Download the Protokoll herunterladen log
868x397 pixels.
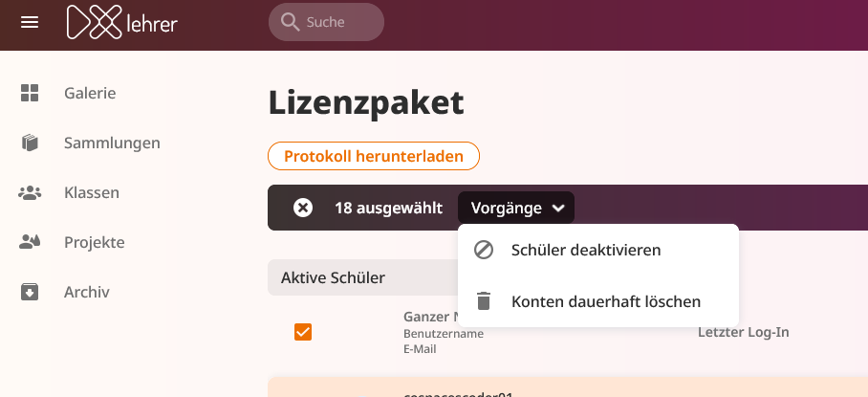(374, 156)
